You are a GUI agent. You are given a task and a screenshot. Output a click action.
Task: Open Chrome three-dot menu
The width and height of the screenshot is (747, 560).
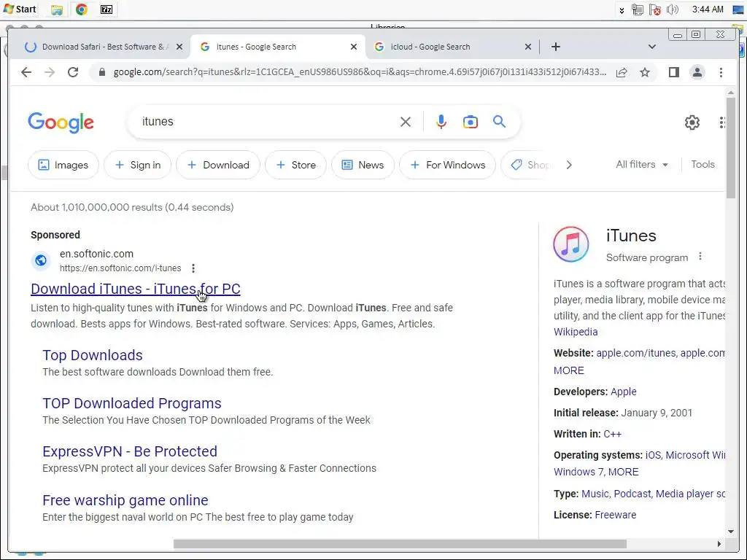point(721,72)
